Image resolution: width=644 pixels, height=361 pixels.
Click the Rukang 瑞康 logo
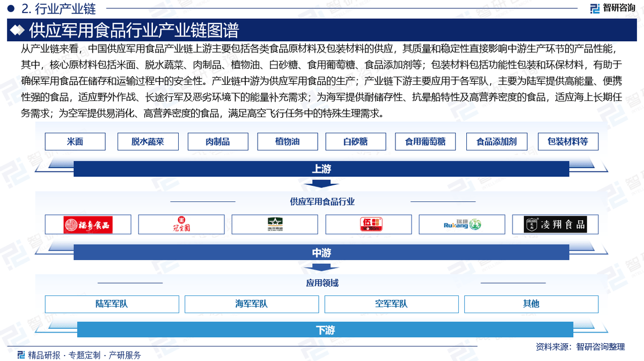pyautogui.click(x=462, y=225)
